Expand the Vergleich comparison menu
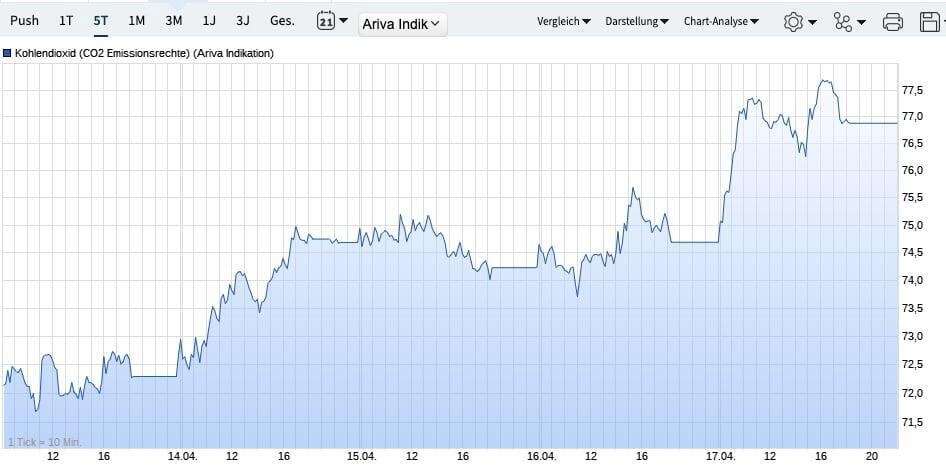This screenshot has width=946, height=466. 563,21
